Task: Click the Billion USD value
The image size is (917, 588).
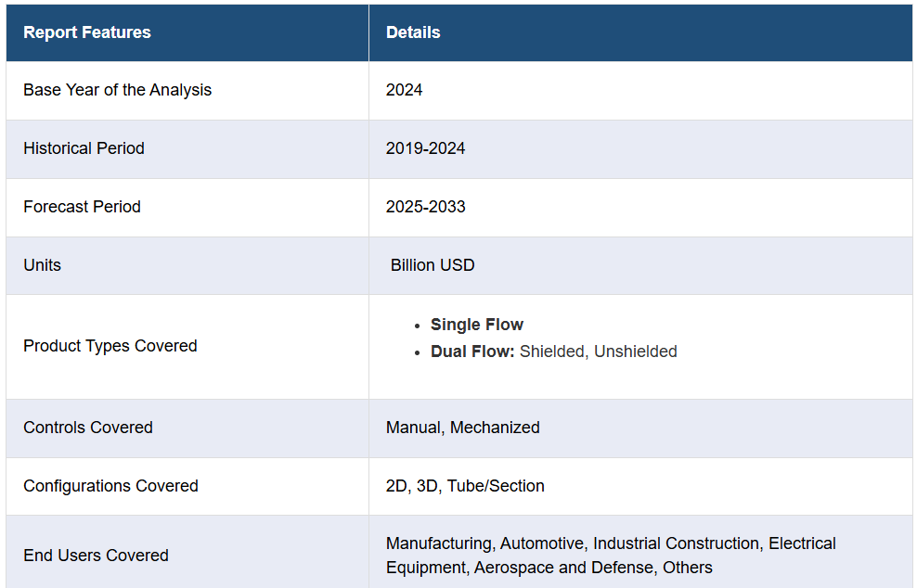Action: [433, 265]
